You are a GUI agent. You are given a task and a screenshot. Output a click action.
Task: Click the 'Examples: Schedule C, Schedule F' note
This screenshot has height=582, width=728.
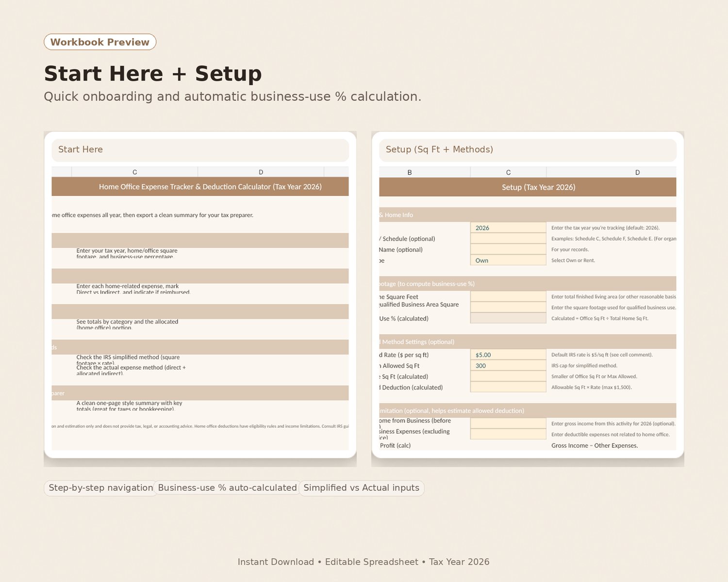tap(614, 239)
